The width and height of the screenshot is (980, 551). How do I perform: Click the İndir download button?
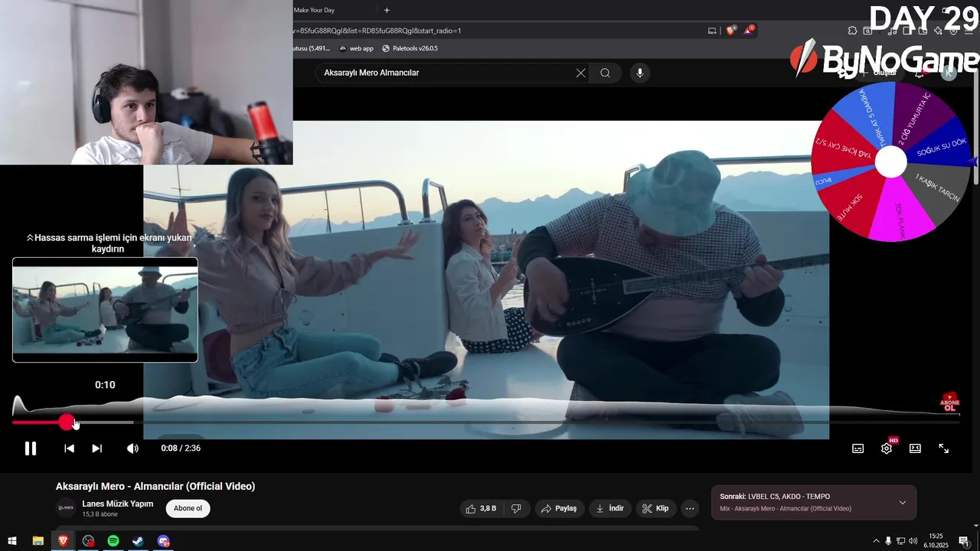click(x=609, y=508)
